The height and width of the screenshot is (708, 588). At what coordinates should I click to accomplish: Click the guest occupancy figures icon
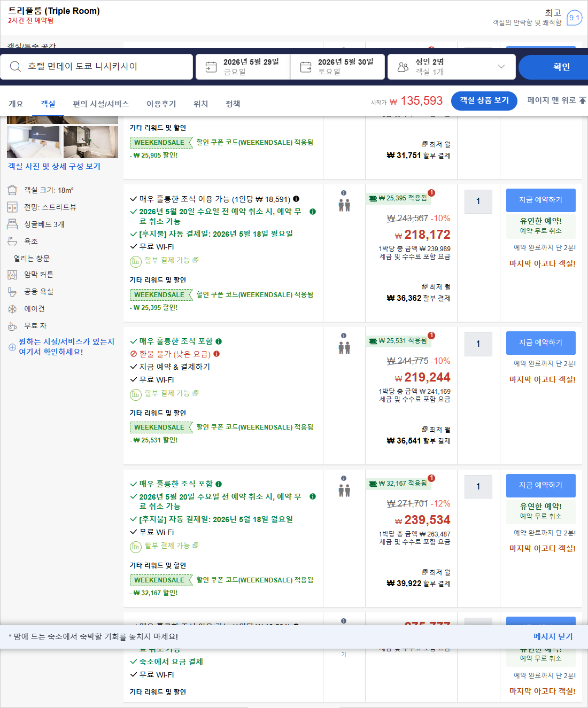[344, 204]
